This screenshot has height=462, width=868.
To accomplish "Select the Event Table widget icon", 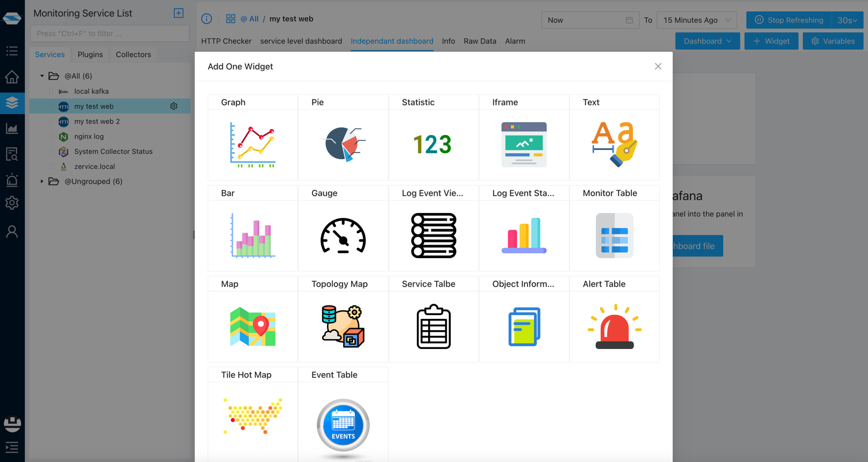I will tap(343, 425).
